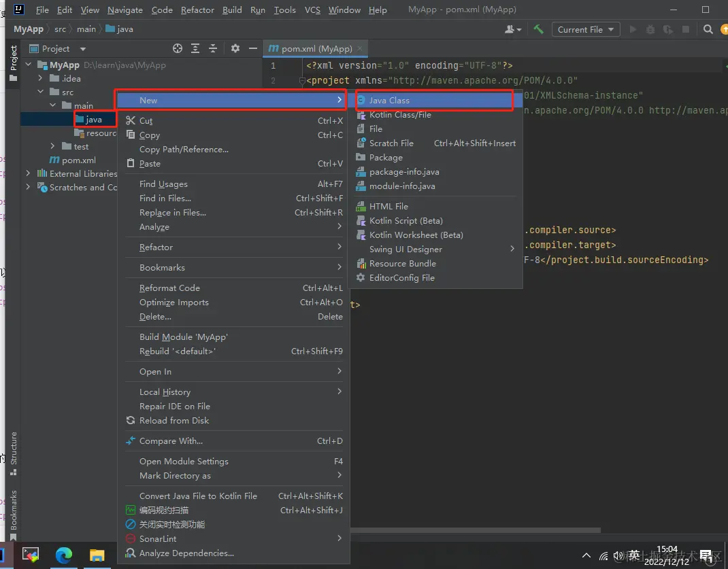The image size is (728, 569).
Task: Hide the Project tool window with minus icon
Action: (x=252, y=48)
